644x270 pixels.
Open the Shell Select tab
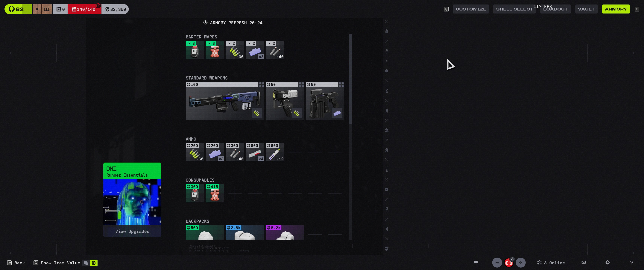pos(514,9)
